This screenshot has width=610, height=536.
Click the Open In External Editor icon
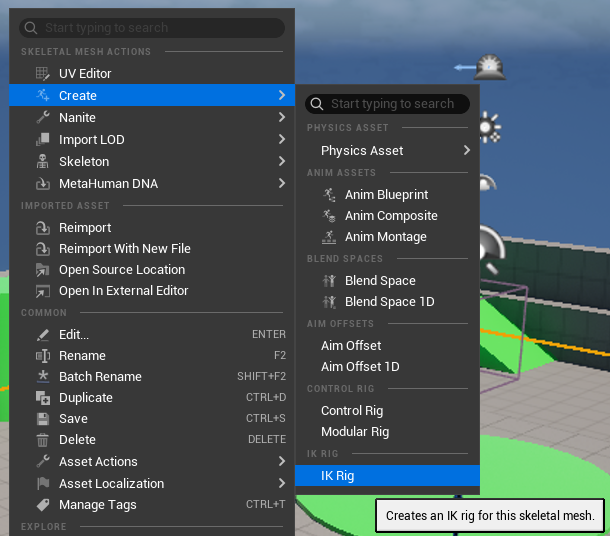pyautogui.click(x=42, y=291)
